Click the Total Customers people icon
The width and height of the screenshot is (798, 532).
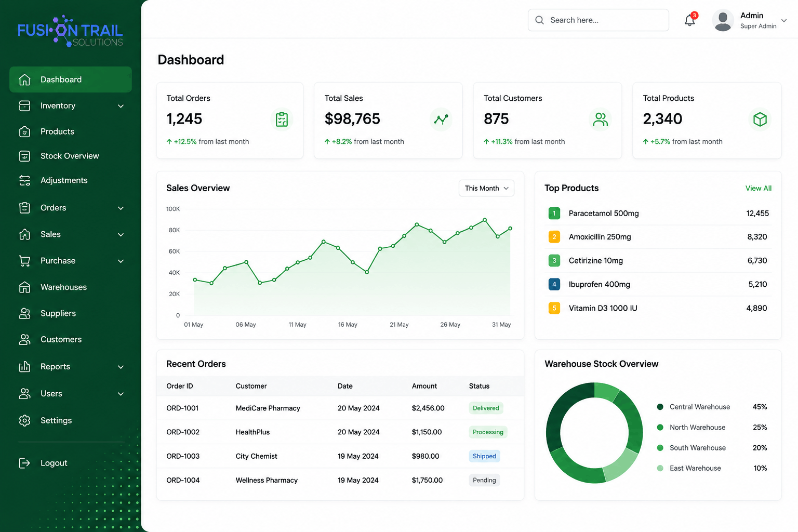coord(601,119)
